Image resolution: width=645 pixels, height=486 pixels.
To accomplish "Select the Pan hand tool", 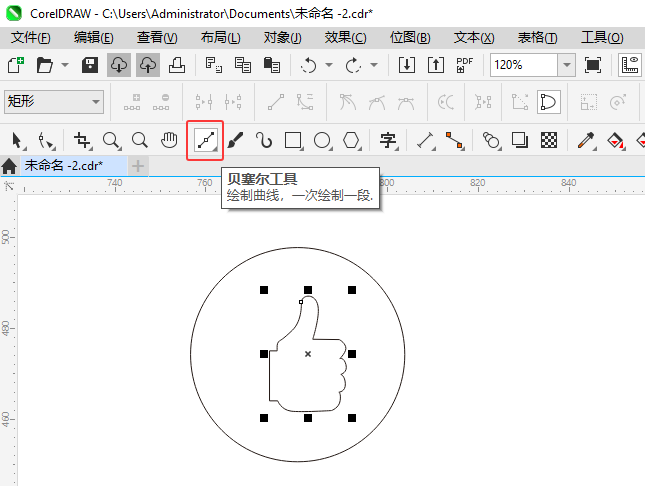I will click(169, 140).
